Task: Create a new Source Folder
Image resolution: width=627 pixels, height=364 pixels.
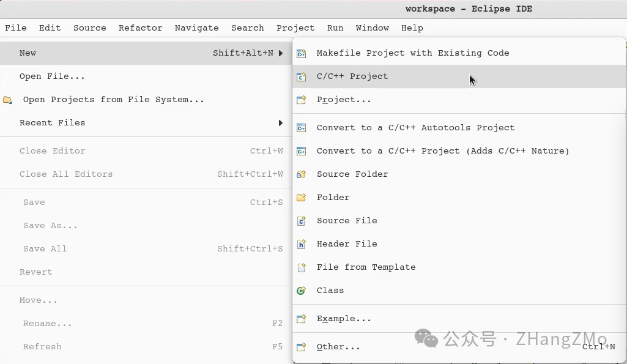Action: (459, 174)
